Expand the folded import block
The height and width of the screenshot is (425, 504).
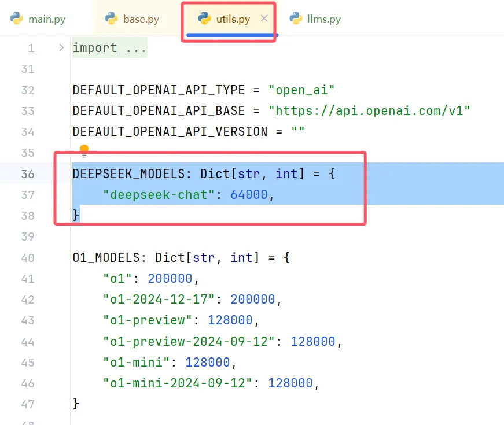[61, 48]
